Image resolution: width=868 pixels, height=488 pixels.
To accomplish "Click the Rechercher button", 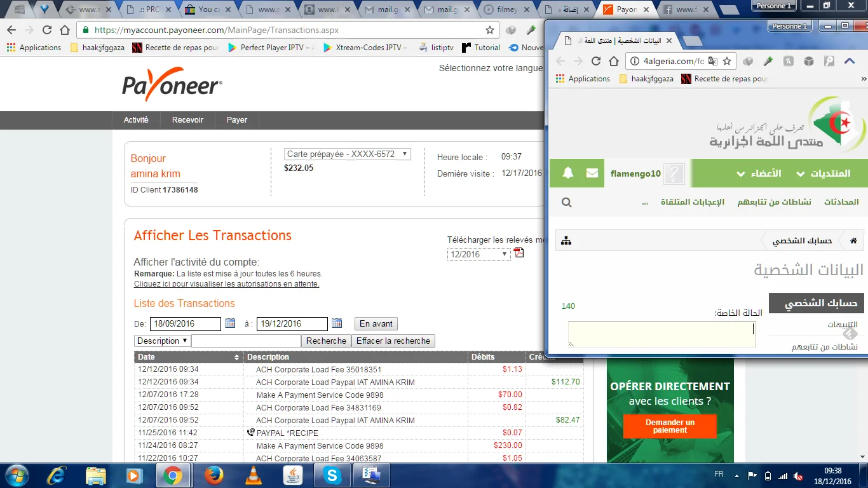I will [x=326, y=341].
